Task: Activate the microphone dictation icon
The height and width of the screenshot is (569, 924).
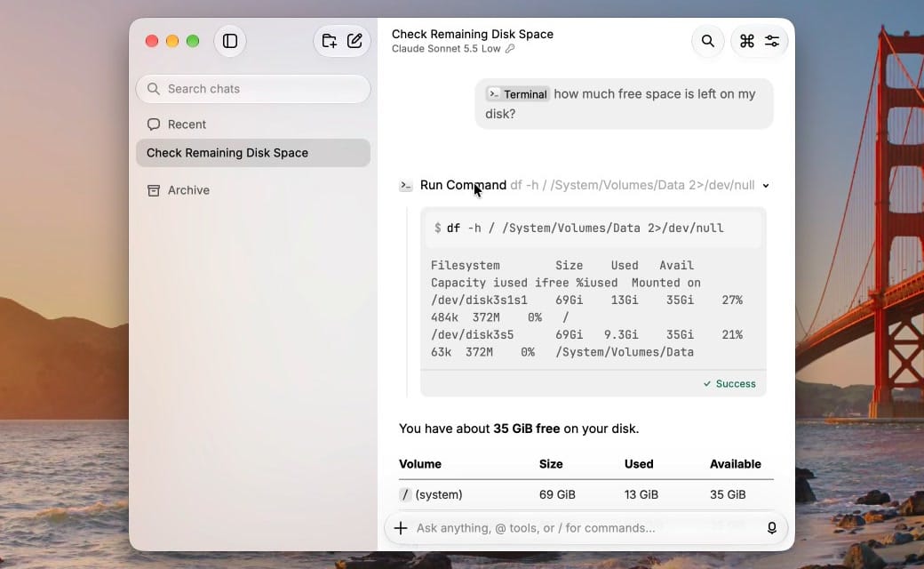Action: (x=771, y=528)
